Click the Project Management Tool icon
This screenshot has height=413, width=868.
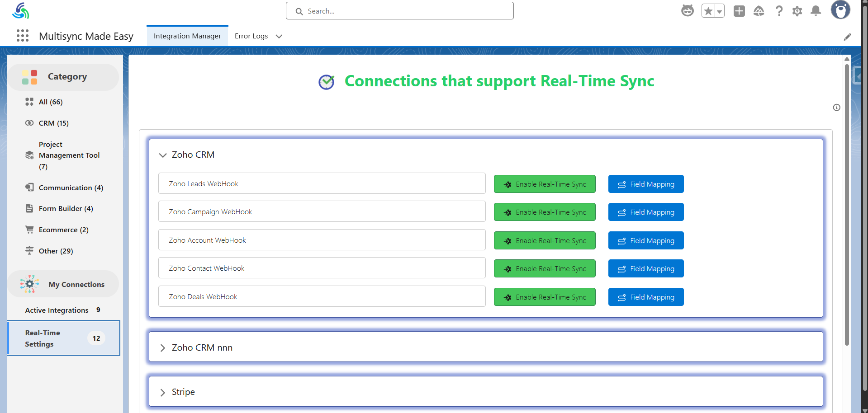(29, 155)
